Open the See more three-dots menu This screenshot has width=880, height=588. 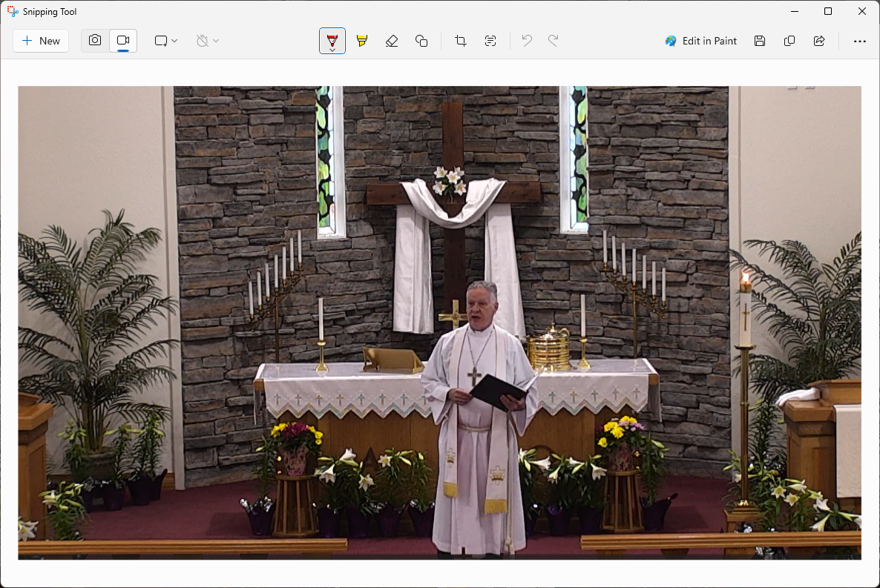[x=860, y=41]
